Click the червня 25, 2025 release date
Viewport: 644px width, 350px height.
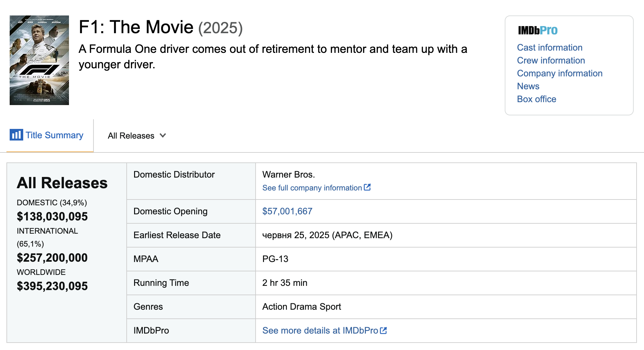(327, 235)
